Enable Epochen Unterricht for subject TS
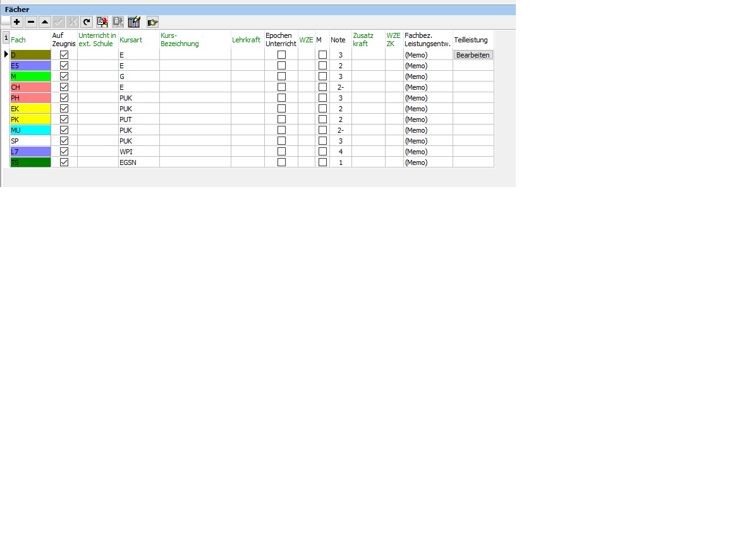 click(x=281, y=162)
